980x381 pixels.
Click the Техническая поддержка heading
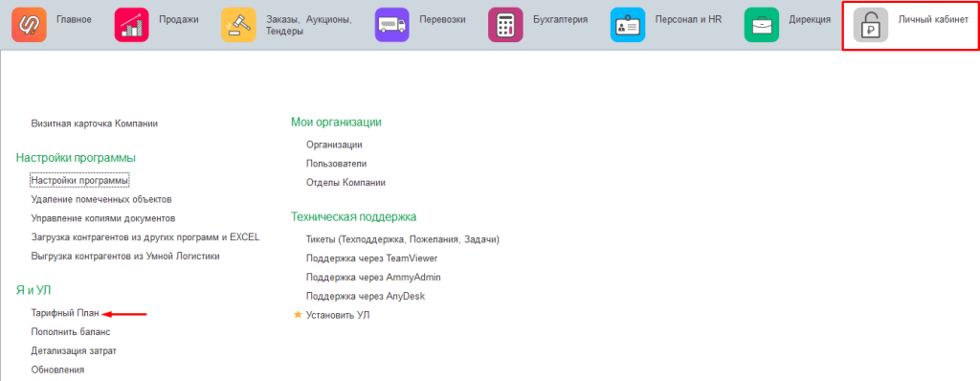pos(354,217)
